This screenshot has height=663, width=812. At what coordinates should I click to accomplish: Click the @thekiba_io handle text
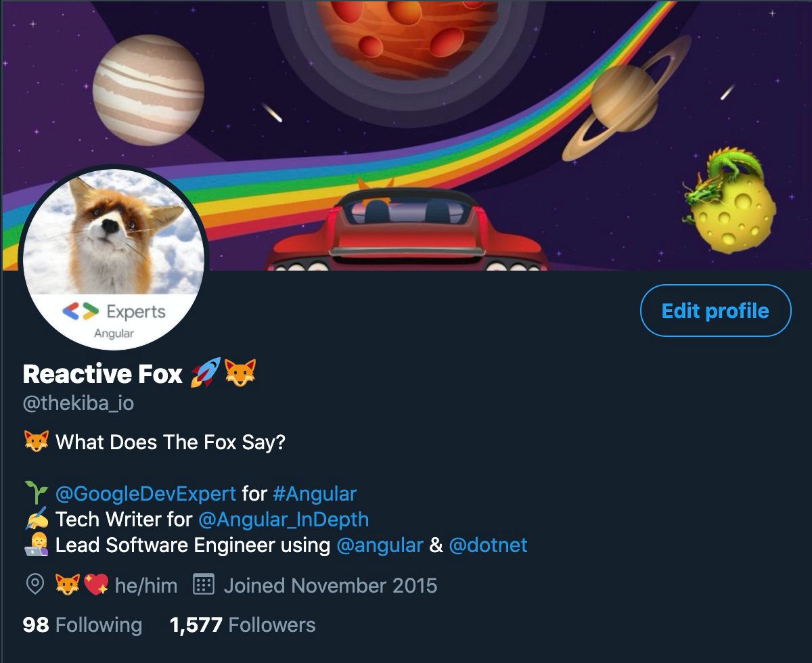coord(78,404)
